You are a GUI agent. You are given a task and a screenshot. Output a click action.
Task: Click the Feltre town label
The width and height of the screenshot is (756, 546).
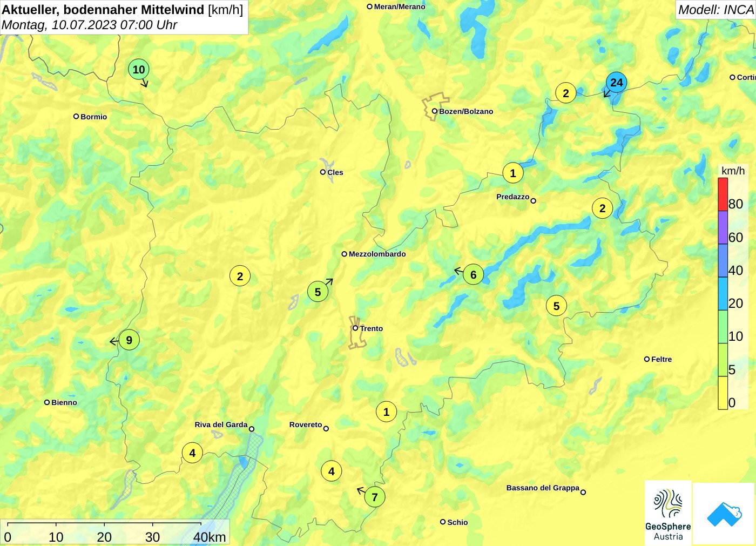tap(661, 359)
